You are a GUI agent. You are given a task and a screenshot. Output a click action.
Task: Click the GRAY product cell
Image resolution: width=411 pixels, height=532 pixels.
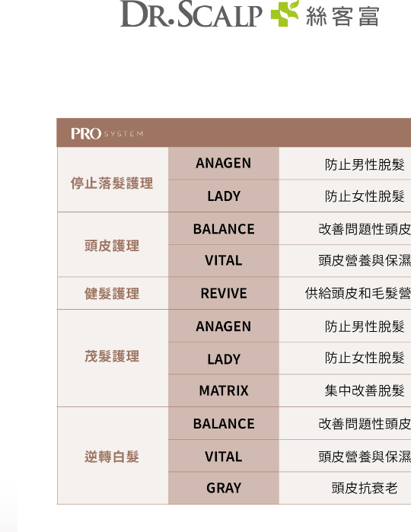pos(223,488)
